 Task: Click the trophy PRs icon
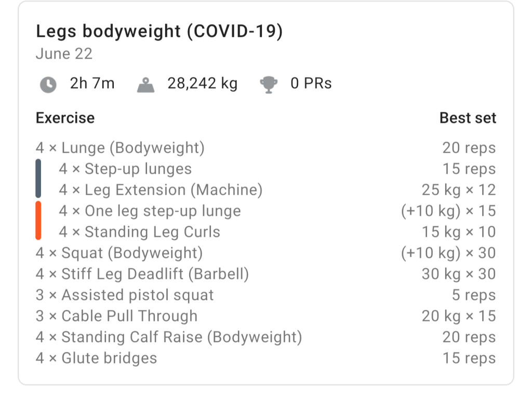tap(269, 85)
